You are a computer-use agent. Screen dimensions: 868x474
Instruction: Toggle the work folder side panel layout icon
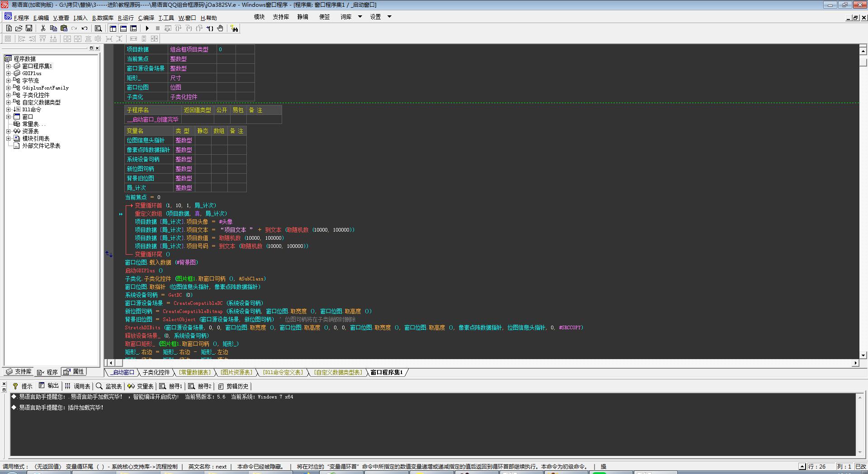pyautogui.click(x=113, y=28)
